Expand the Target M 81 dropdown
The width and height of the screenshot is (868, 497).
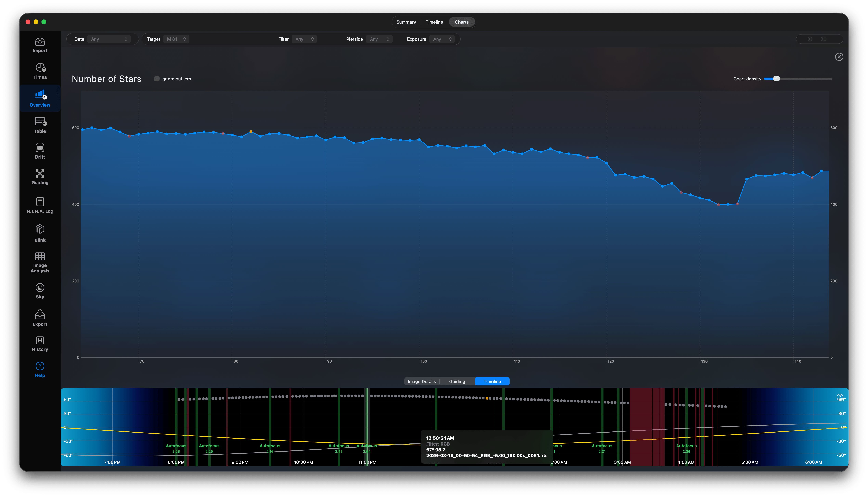[x=176, y=39]
